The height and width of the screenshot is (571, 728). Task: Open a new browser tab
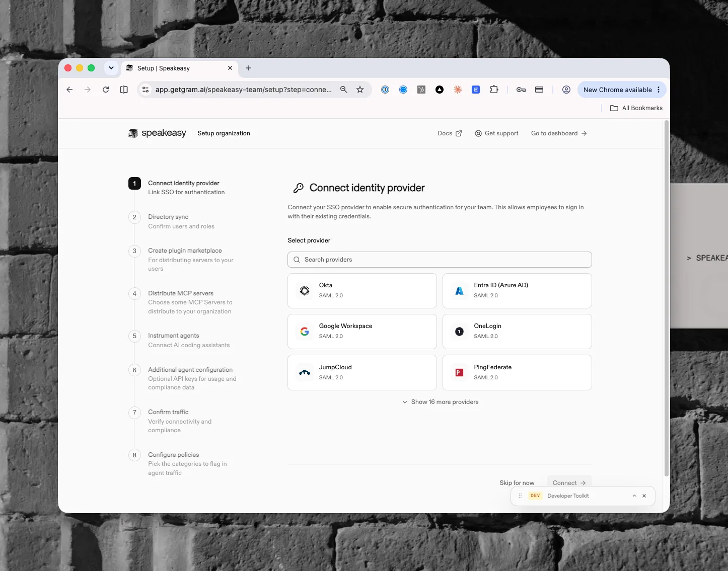click(248, 68)
